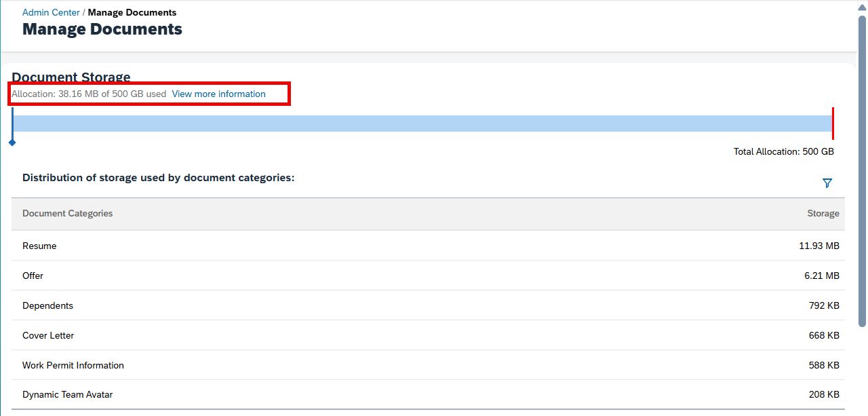Open the View more information link
This screenshot has height=416, width=868.
point(218,94)
